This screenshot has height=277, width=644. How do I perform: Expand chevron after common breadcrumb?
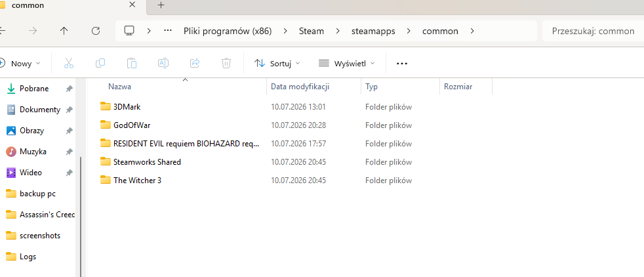click(472, 31)
